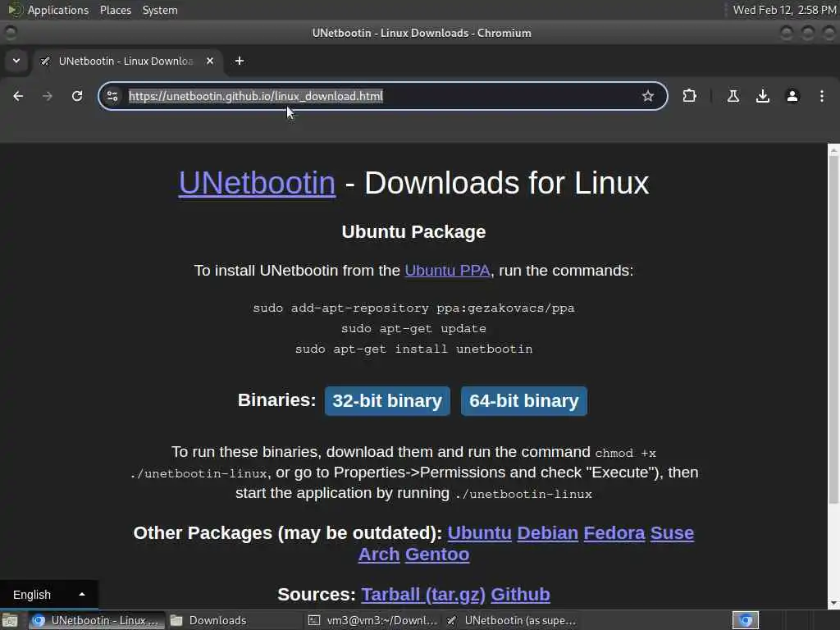840x630 pixels.
Task: Open the Fedora package link
Action: [x=614, y=533]
